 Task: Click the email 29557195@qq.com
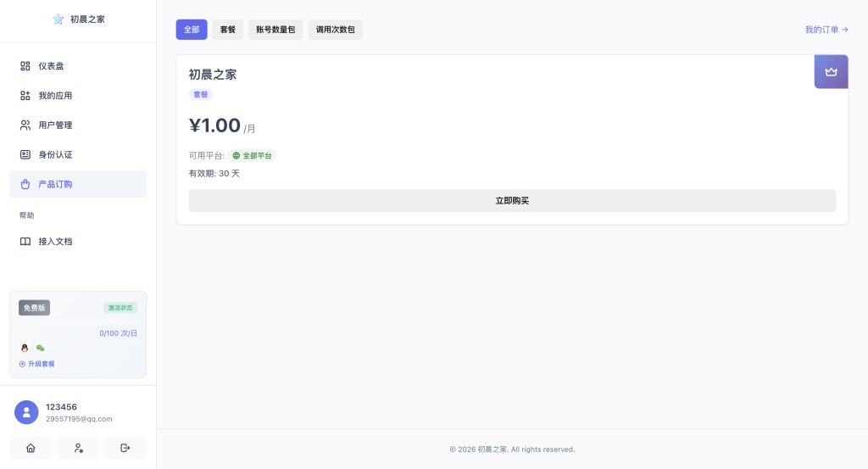coord(79,419)
